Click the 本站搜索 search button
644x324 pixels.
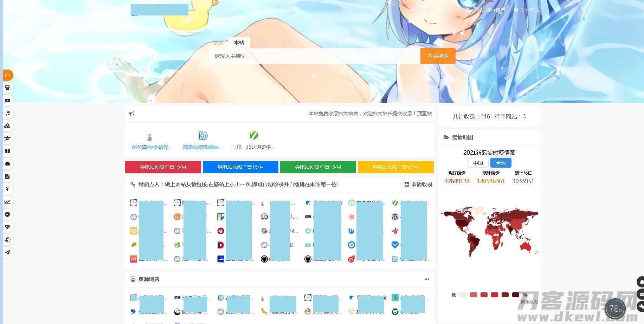click(437, 56)
